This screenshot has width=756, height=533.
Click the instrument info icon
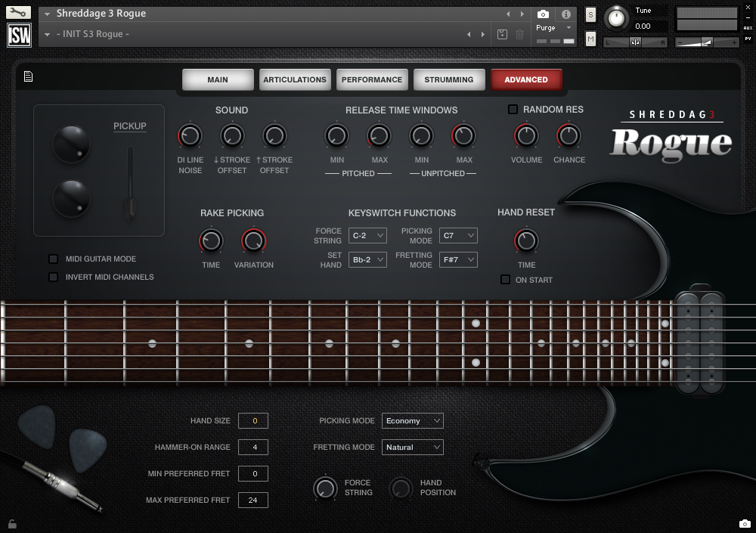pyautogui.click(x=565, y=13)
